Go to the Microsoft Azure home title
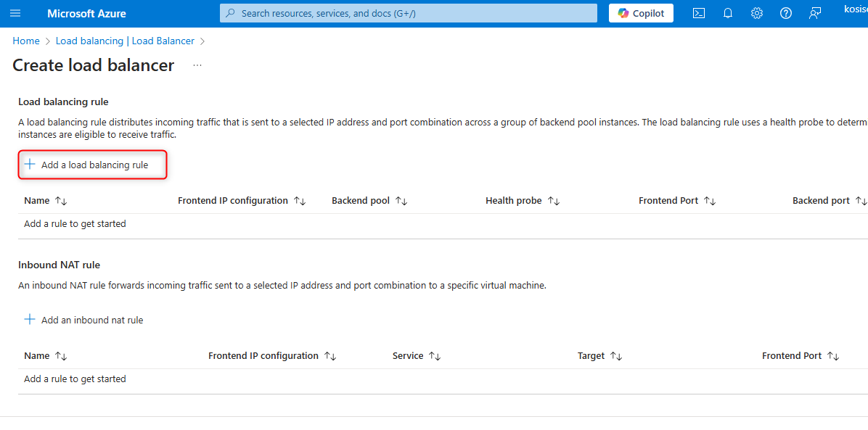This screenshot has height=430, width=868. coord(86,13)
